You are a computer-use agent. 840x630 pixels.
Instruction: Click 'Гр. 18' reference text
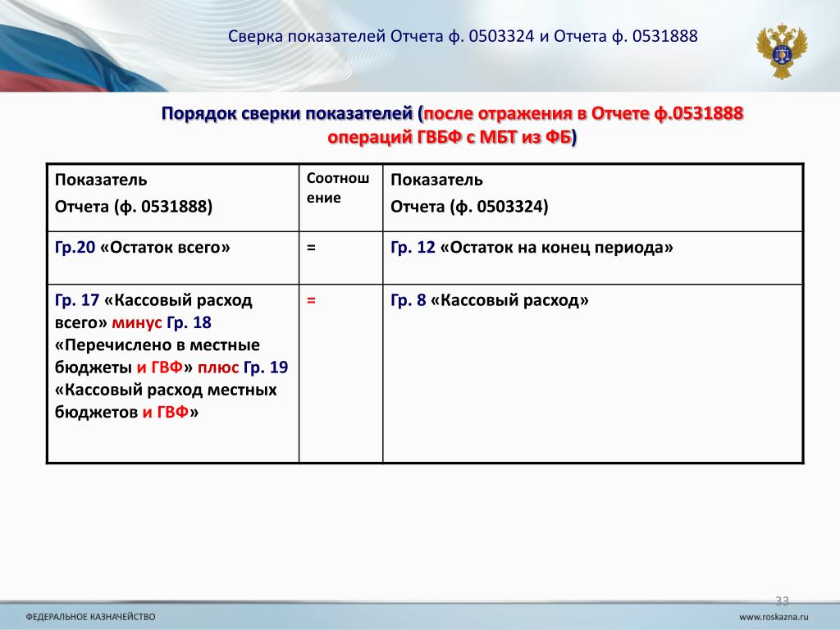(189, 322)
